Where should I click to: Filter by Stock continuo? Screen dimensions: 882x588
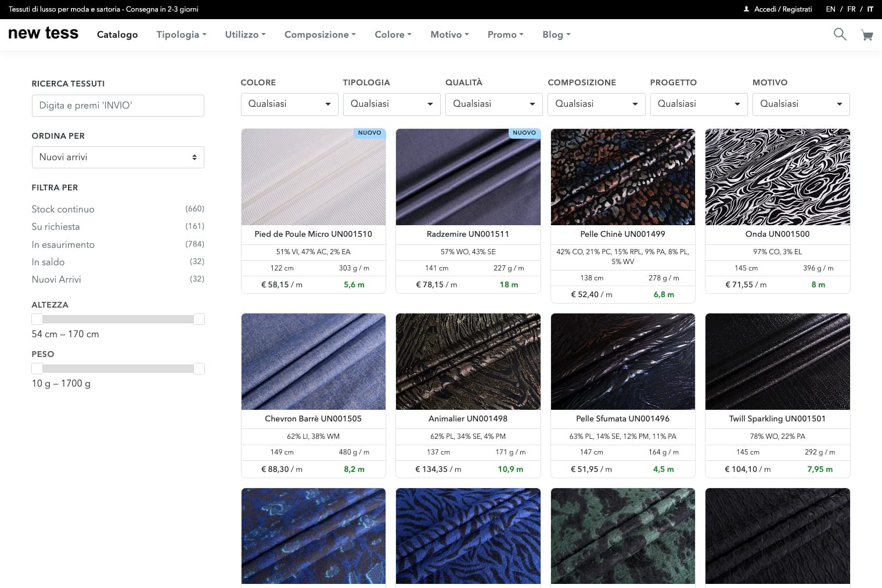point(63,209)
